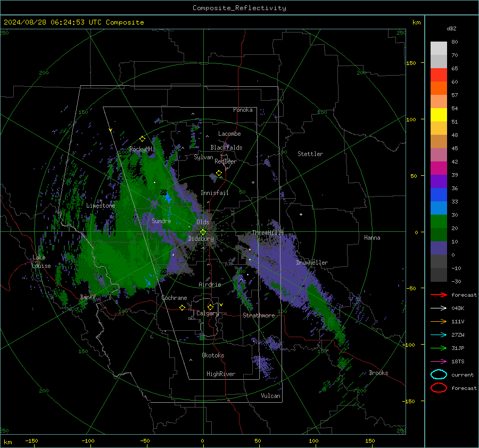Click the cyan 27ZW arrow legend icon
This screenshot has width=479, height=448.
pyautogui.click(x=439, y=335)
